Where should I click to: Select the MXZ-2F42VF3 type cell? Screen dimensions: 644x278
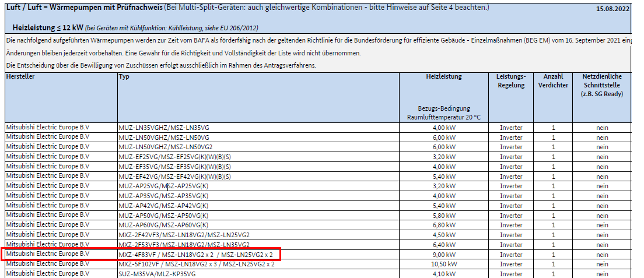coord(258,235)
